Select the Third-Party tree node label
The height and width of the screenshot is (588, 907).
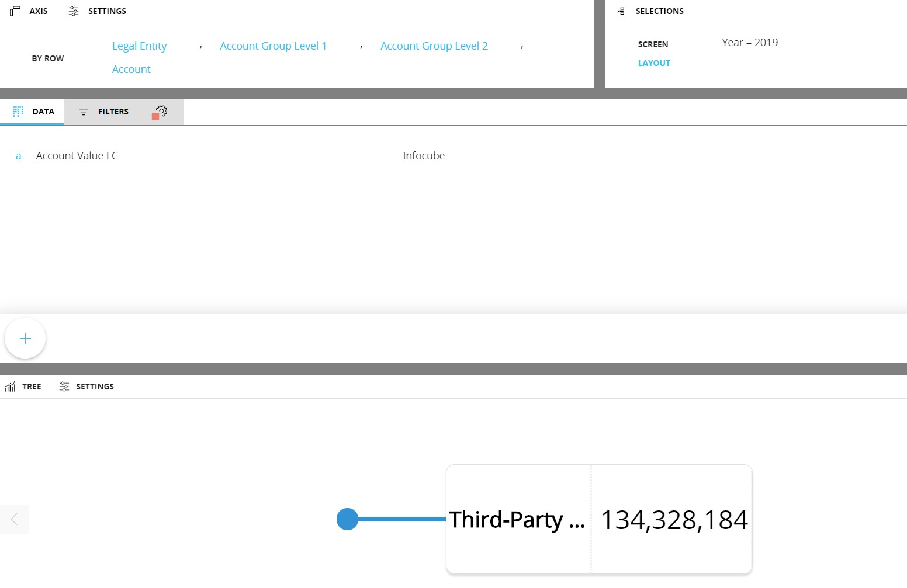point(517,520)
